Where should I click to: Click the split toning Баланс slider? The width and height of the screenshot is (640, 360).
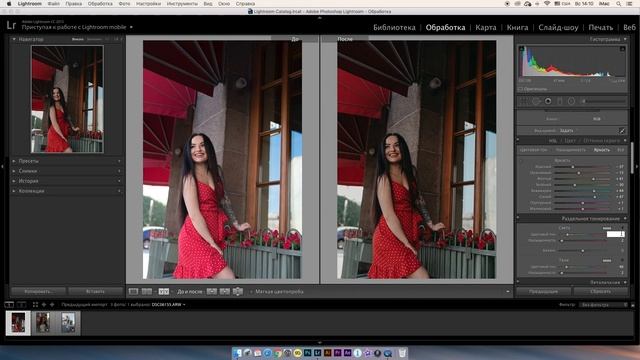pos(583,251)
